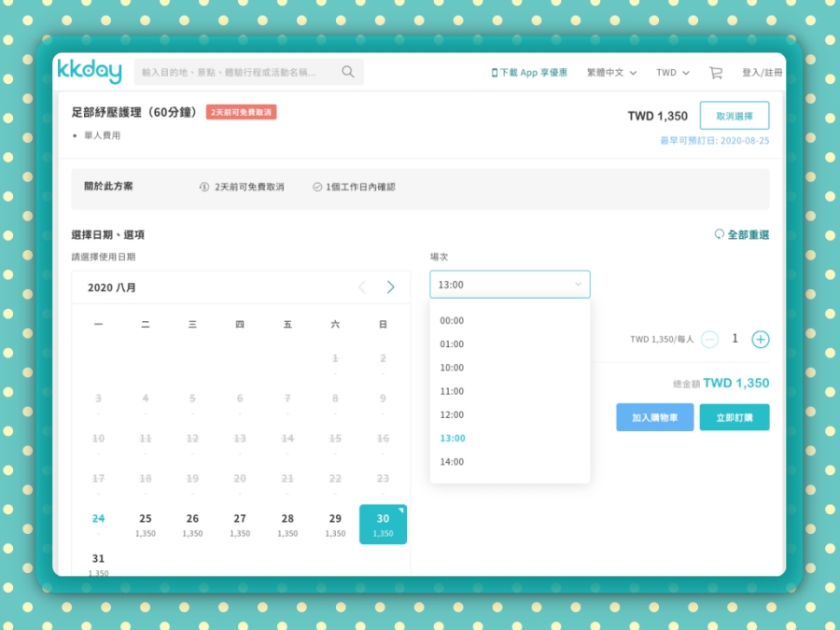Open 下載 App 享優惠 link
Image resolution: width=840 pixels, height=630 pixels.
coord(529,73)
